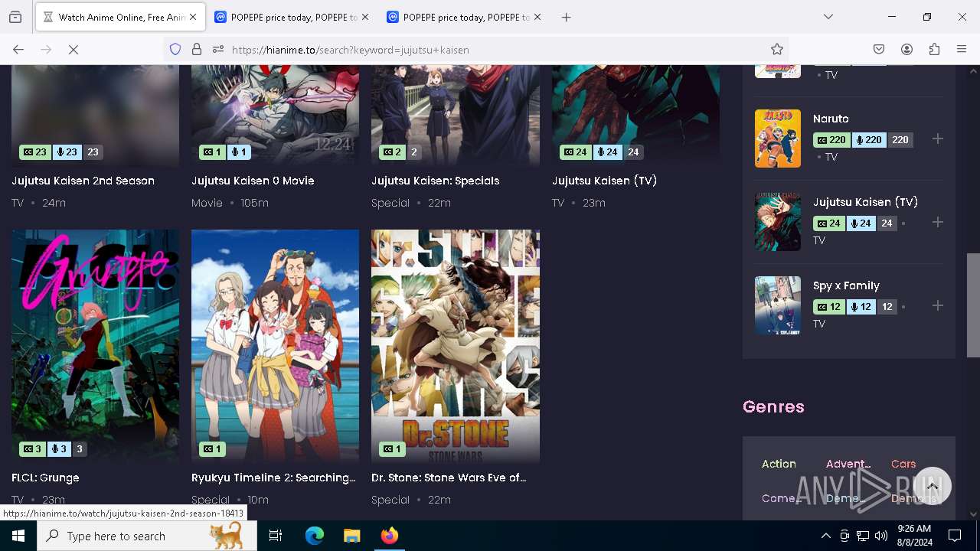
Task: Open Firefox View recent browsing
Action: pyautogui.click(x=15, y=17)
